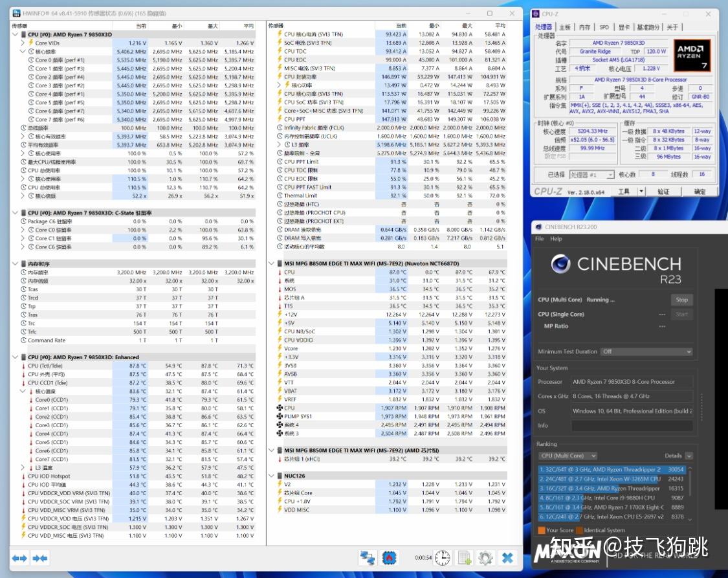The image size is (728, 578).
Task: Click the CPU flame chip icon in HWiNFO toolbar
Action: tap(389, 557)
